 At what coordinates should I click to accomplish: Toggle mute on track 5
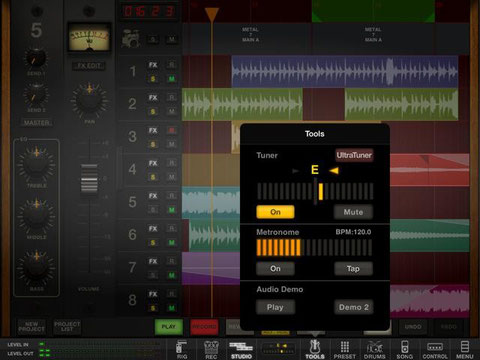click(172, 210)
